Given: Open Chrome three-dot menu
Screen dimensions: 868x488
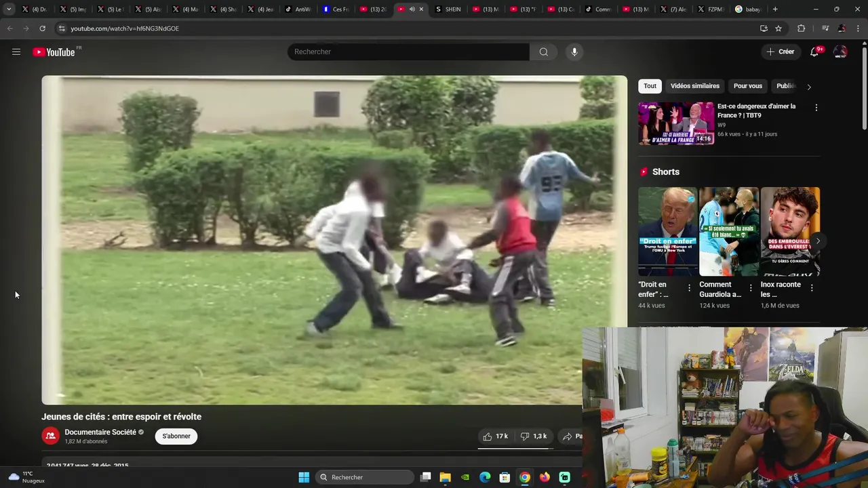Looking at the screenshot, I should pos(858,28).
